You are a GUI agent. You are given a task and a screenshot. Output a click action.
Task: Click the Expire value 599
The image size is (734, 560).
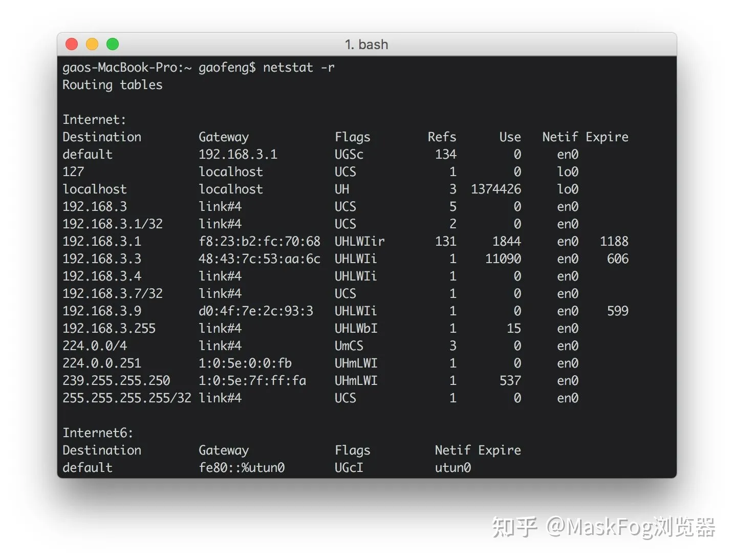tap(618, 311)
